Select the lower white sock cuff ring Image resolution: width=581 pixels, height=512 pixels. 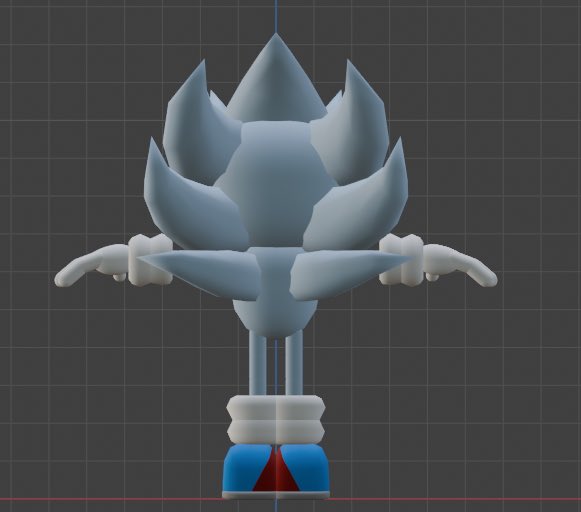(276, 431)
